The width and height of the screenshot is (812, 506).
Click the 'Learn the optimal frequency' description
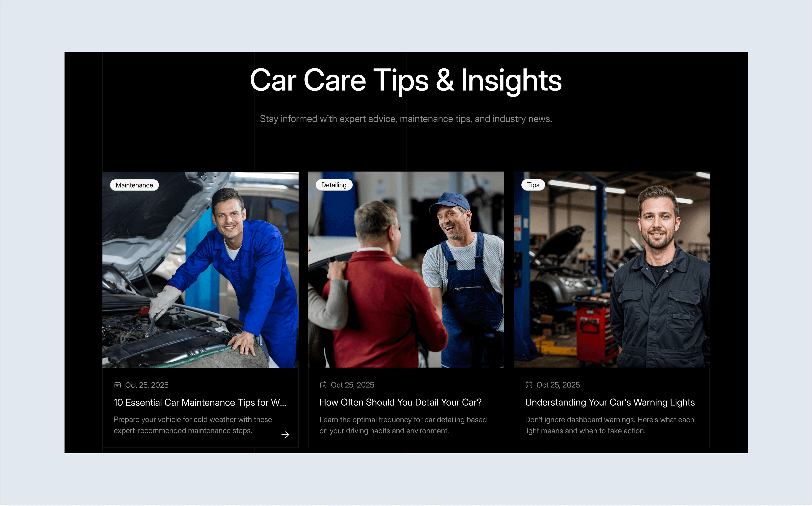(403, 425)
